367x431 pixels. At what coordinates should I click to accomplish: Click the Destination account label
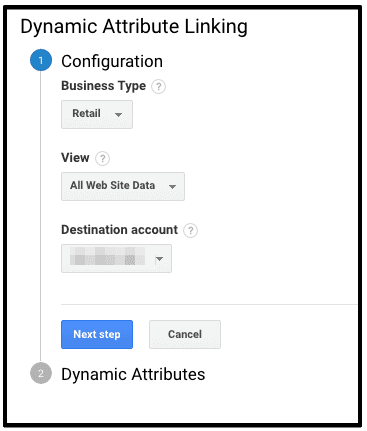[119, 230]
